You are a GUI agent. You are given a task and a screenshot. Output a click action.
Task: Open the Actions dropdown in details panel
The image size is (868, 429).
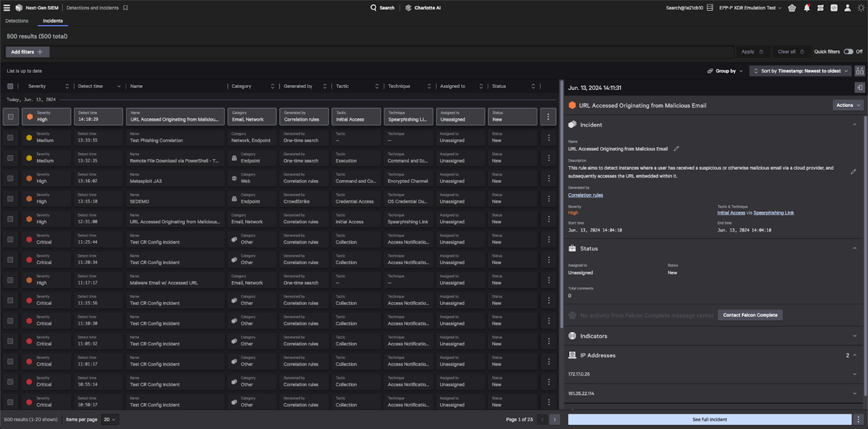pos(848,105)
